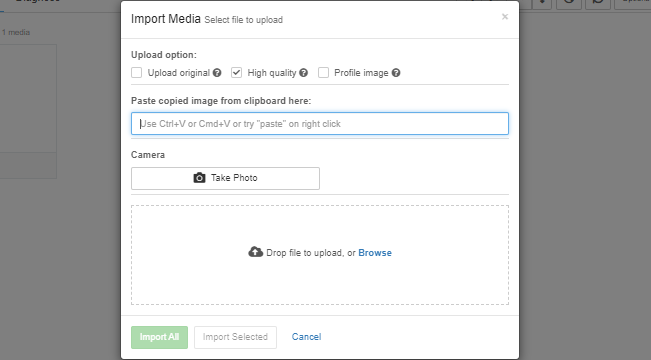Click the Import Selected button
The width and height of the screenshot is (651, 360).
(235, 337)
